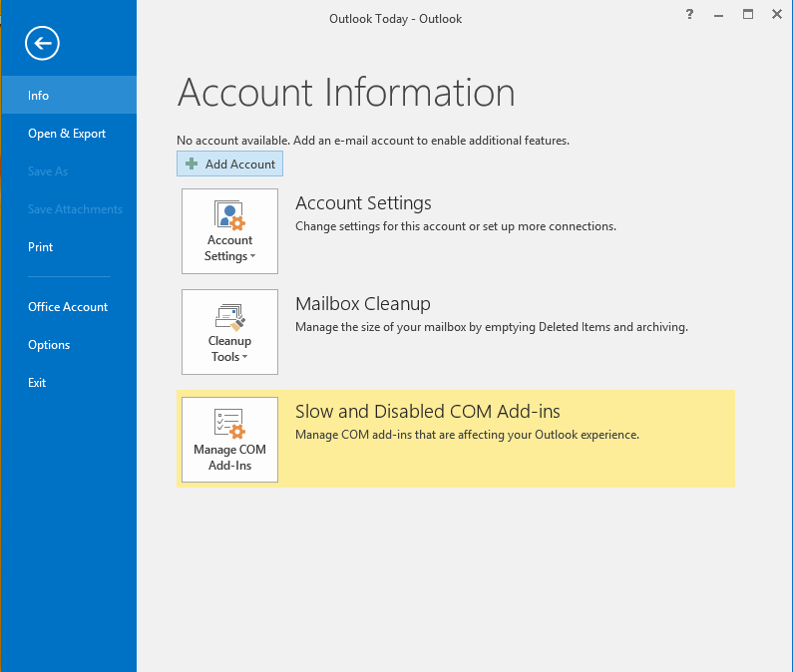Expand the Cleanup Tools dropdown arrow
This screenshot has width=793, height=672.
244,357
